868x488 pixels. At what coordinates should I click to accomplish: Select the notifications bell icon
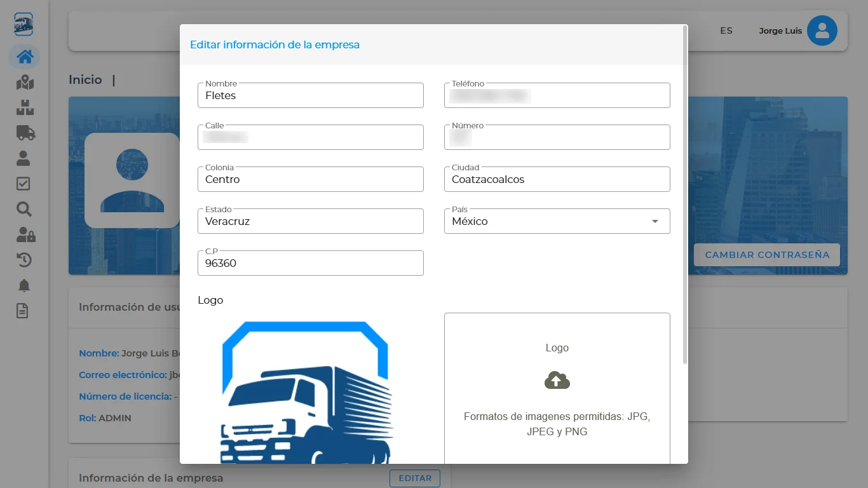point(24,285)
